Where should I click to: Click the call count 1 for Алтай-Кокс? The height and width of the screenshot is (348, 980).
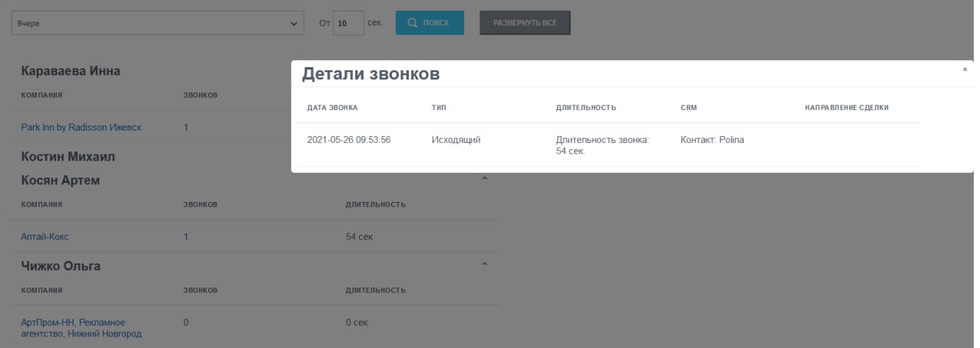coord(186,237)
